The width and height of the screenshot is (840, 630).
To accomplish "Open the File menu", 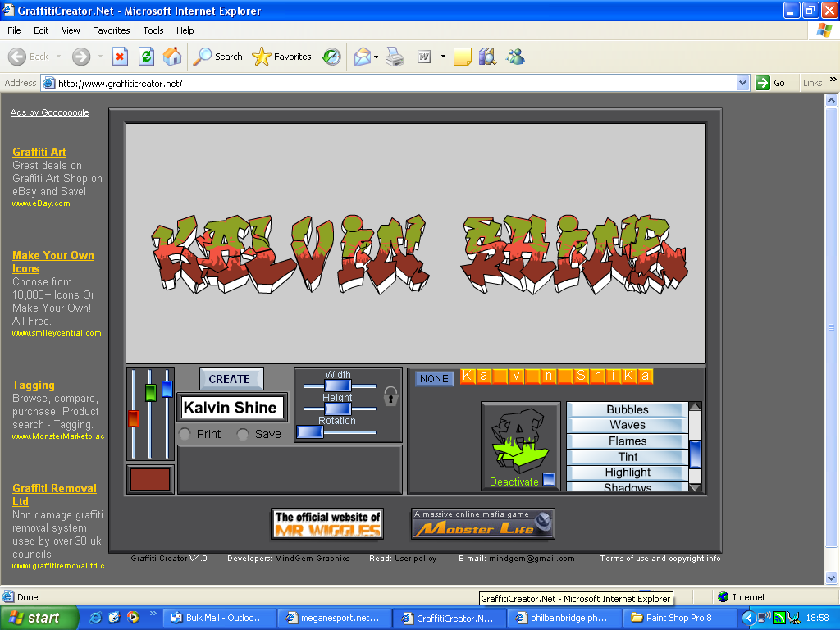I will [15, 30].
